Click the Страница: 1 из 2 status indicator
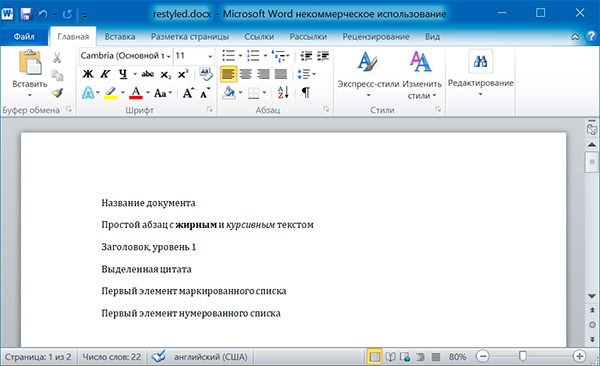Viewport: 600px width, 366px height. [x=38, y=357]
